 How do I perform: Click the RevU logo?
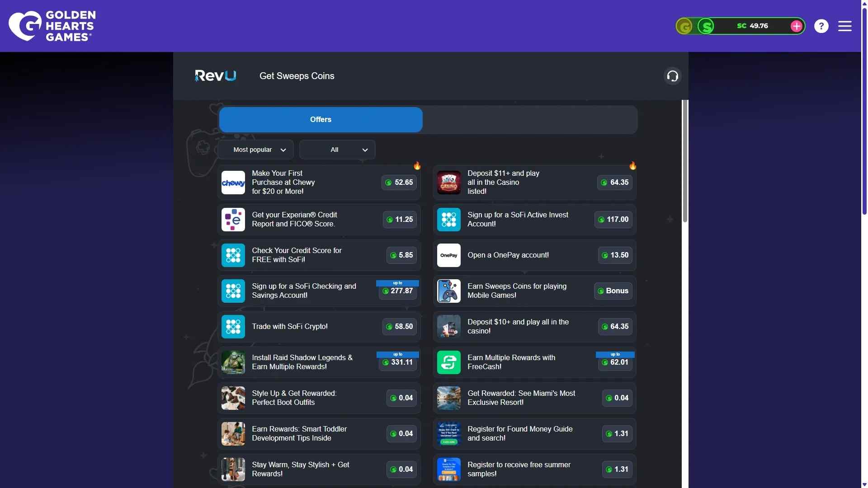point(215,75)
